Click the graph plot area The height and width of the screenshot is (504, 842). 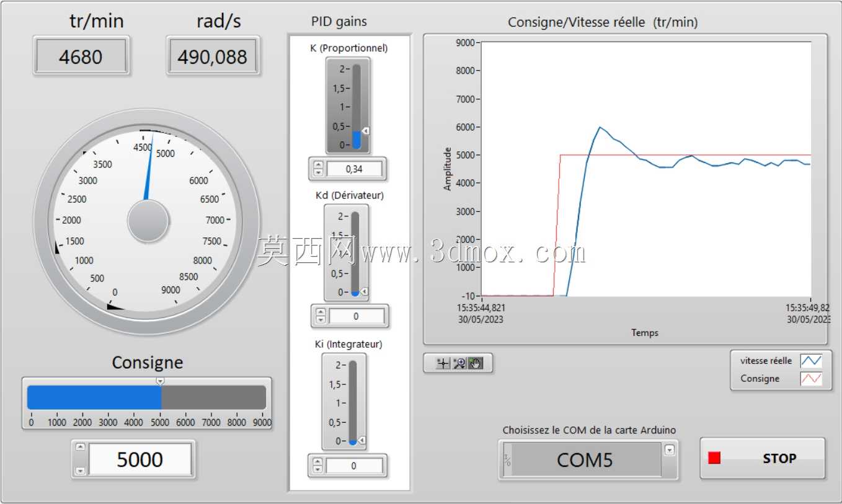pyautogui.click(x=646, y=169)
